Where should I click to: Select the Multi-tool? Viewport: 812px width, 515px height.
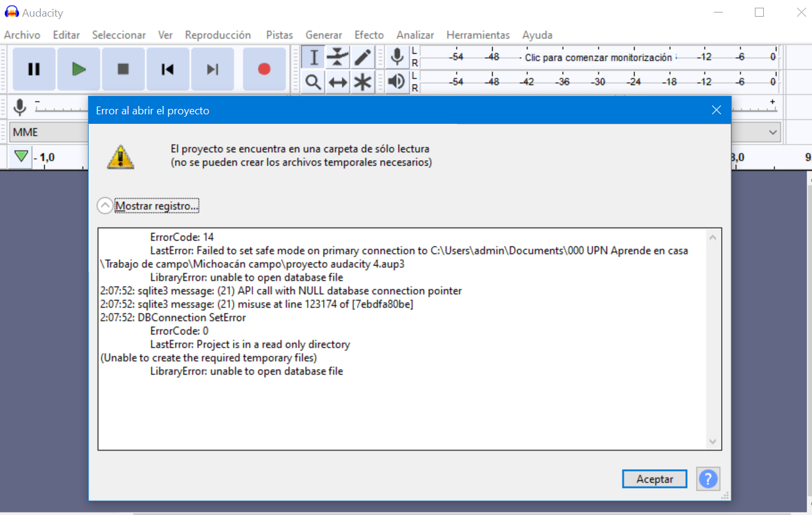(x=362, y=82)
